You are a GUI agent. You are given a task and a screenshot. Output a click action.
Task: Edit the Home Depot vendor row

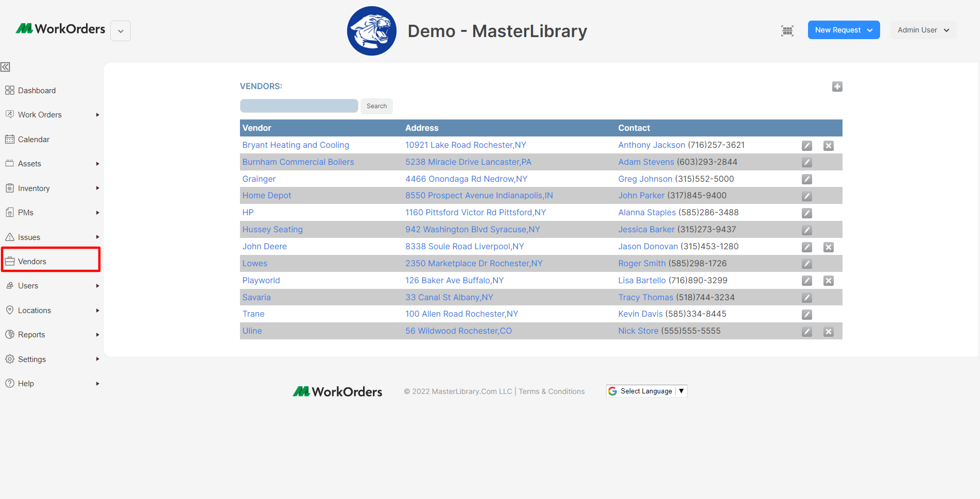(x=806, y=196)
